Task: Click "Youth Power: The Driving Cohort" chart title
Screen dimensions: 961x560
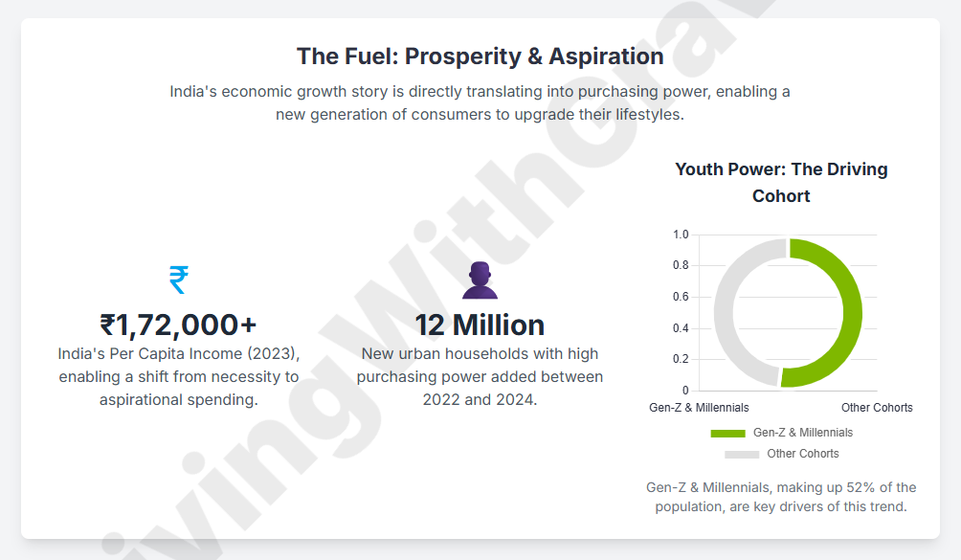Action: [781, 182]
